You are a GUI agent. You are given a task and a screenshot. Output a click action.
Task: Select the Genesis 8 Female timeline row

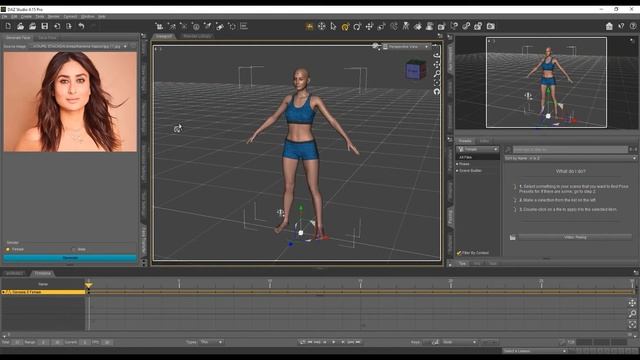(x=43, y=292)
